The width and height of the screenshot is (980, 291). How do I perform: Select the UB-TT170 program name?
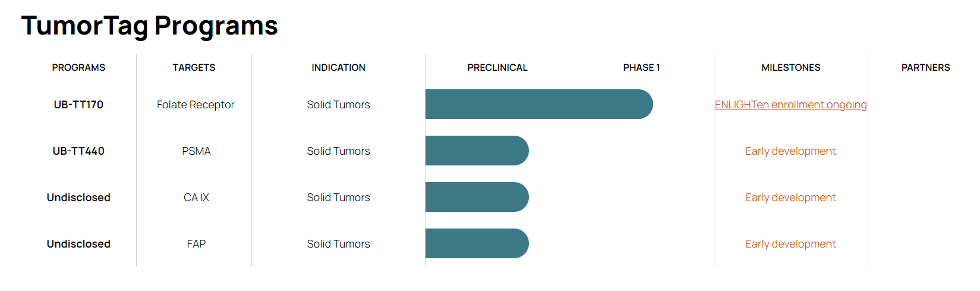click(x=78, y=105)
